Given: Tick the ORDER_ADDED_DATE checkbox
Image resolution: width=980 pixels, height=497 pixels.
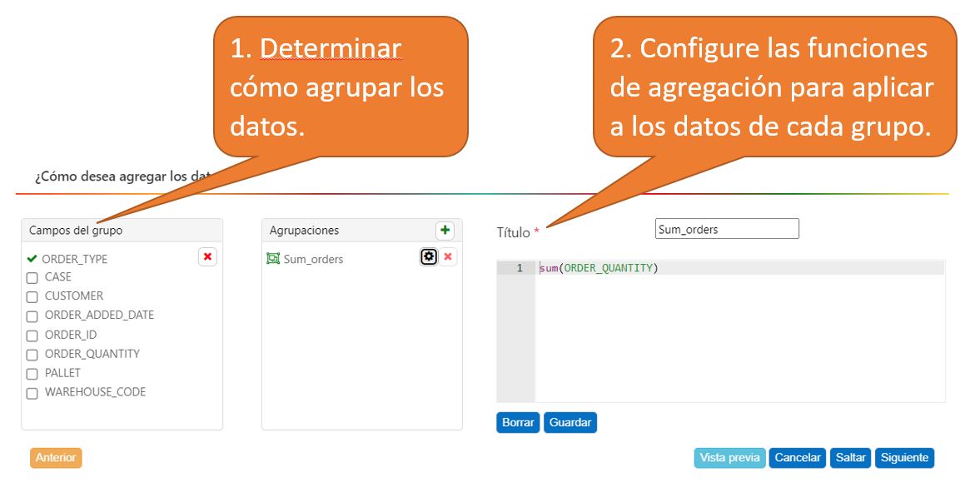Looking at the screenshot, I should tap(32, 316).
